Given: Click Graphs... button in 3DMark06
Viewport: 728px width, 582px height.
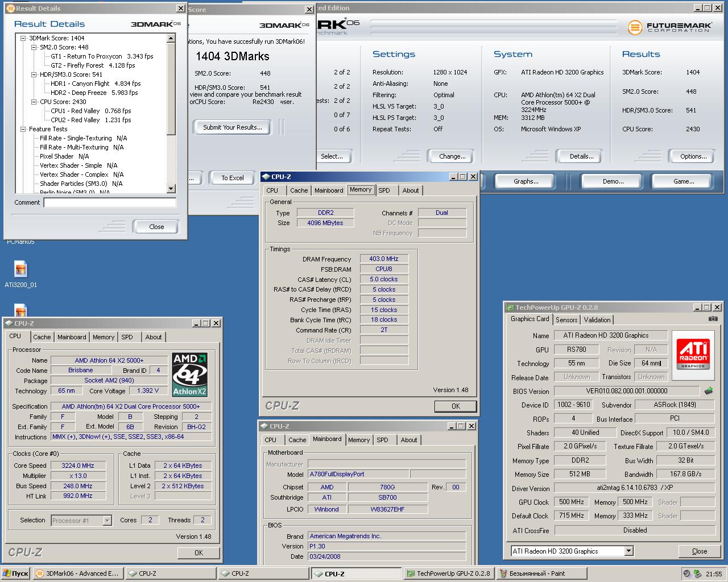Looking at the screenshot, I should [526, 181].
